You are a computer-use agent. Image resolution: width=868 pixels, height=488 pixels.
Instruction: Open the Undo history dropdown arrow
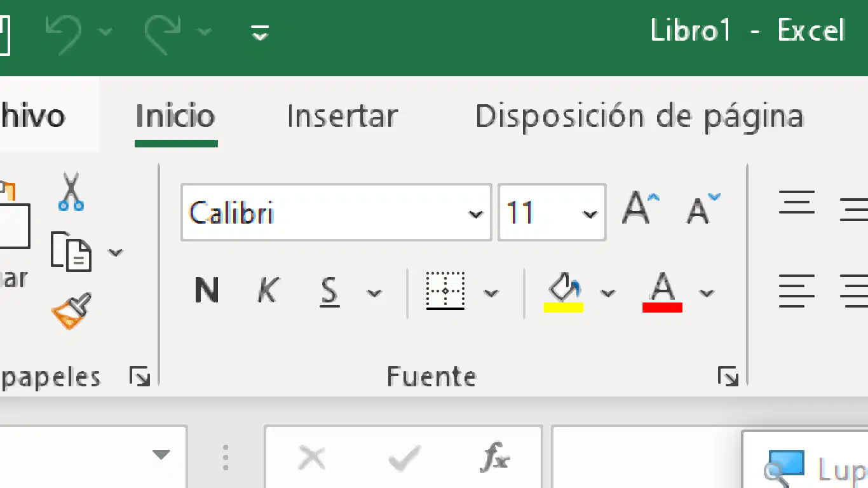tap(105, 32)
